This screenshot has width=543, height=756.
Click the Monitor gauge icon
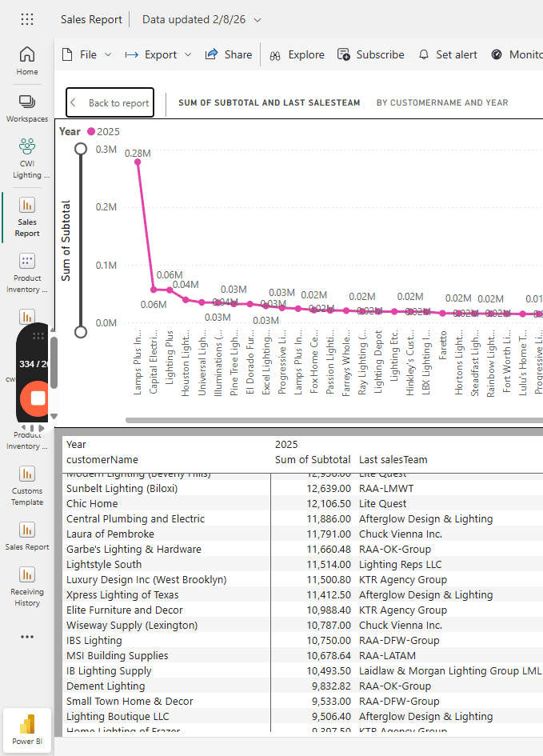[497, 54]
